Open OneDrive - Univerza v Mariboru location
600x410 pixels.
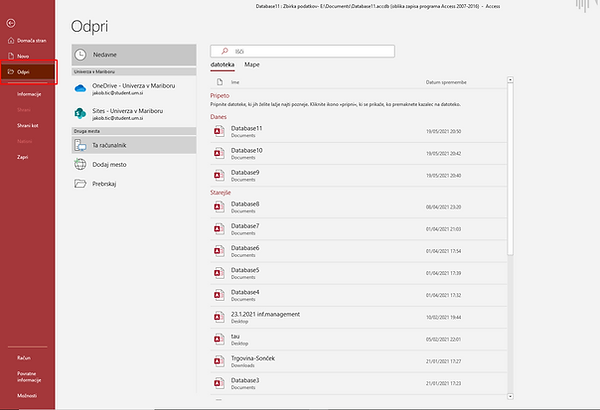[134, 89]
